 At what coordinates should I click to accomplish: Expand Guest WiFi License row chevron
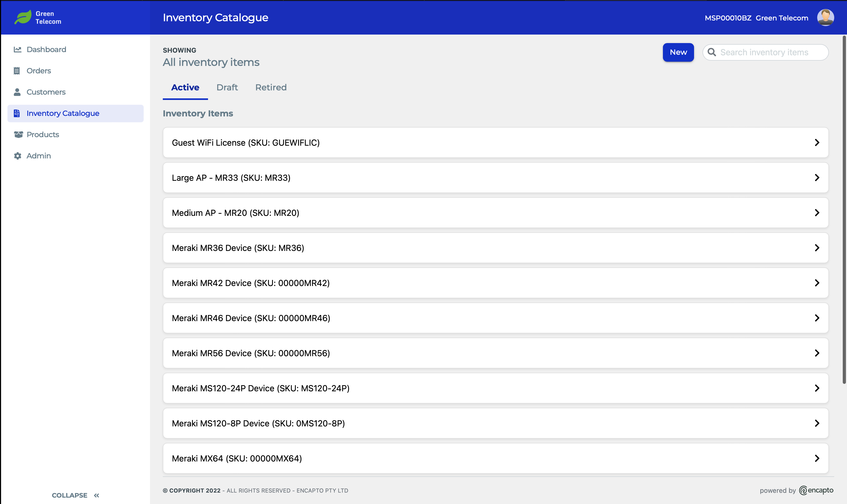point(817,143)
